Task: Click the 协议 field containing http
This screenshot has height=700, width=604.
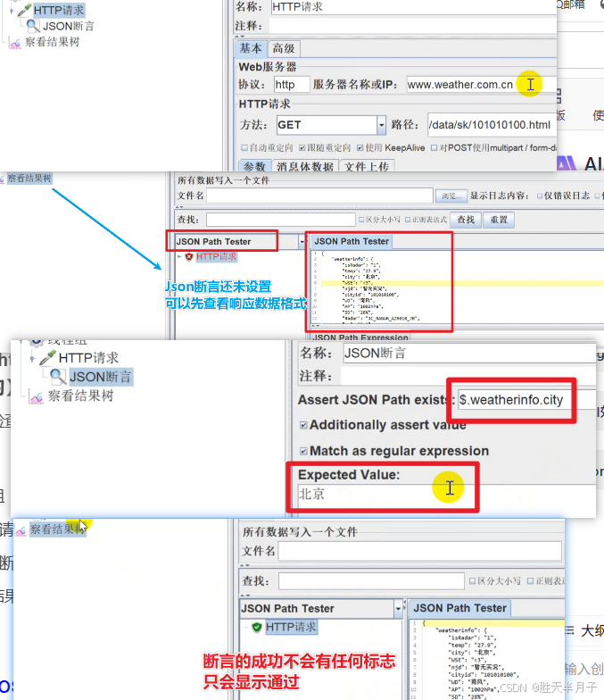Action: (x=292, y=84)
